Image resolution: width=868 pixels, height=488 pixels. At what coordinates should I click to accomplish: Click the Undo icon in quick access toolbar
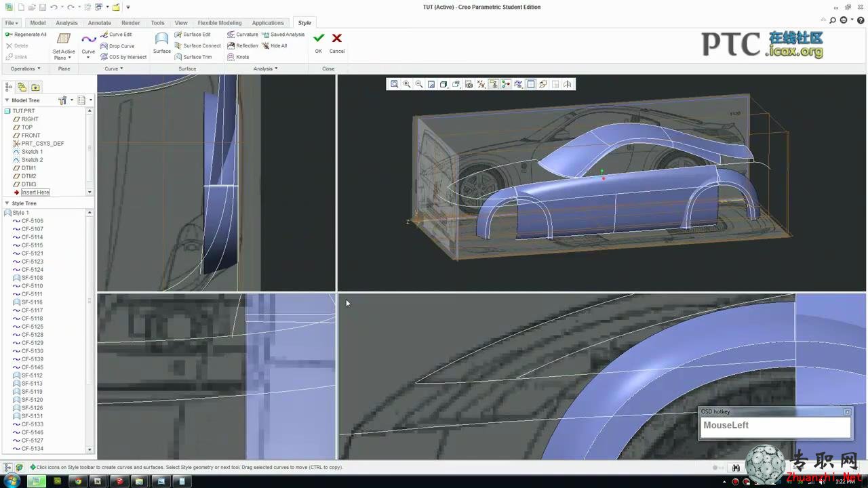(54, 7)
